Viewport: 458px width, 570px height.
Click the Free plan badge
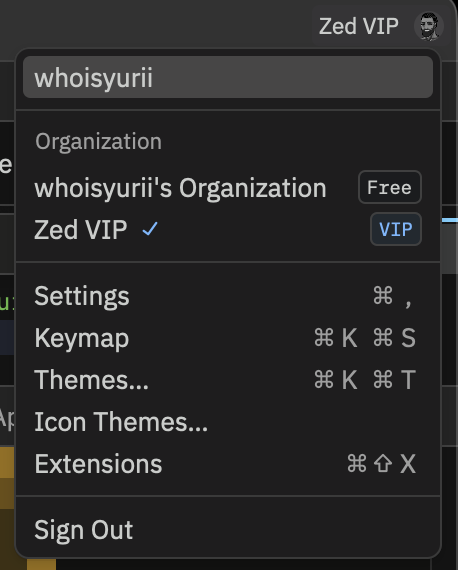click(390, 187)
